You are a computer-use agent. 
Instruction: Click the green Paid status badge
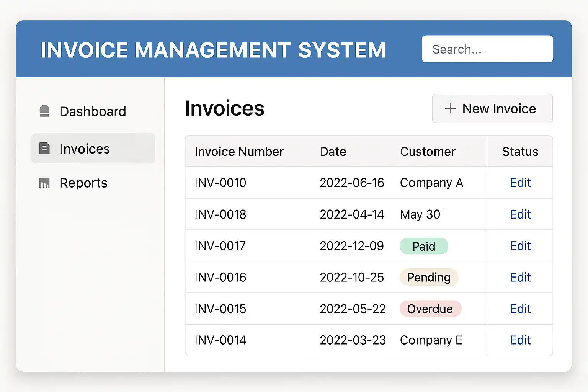pos(424,246)
